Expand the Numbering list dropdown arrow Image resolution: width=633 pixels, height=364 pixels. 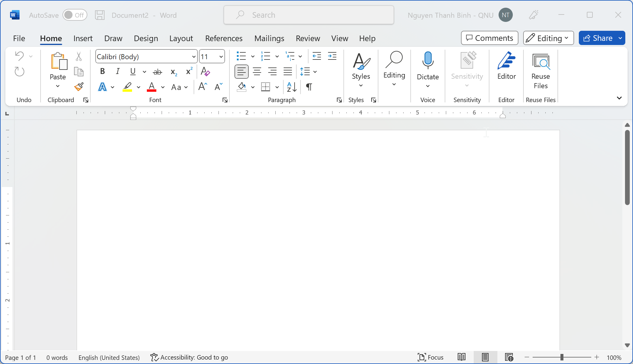(277, 56)
